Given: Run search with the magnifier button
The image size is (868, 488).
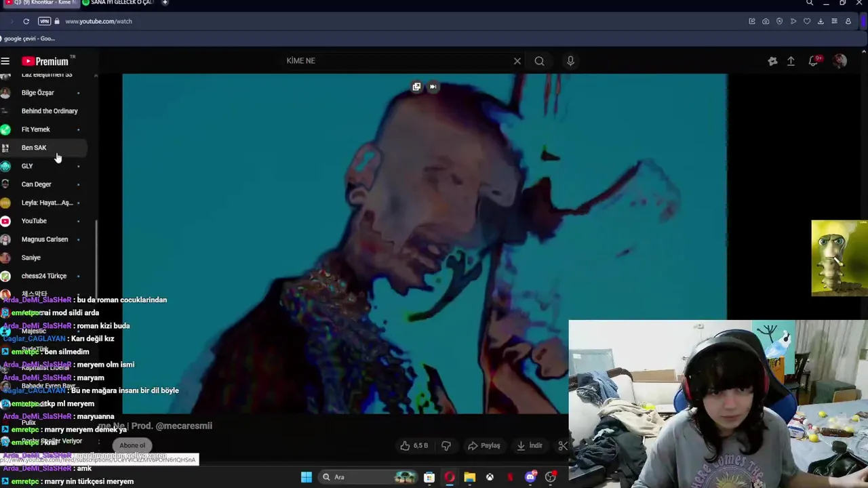Looking at the screenshot, I should click(x=539, y=61).
